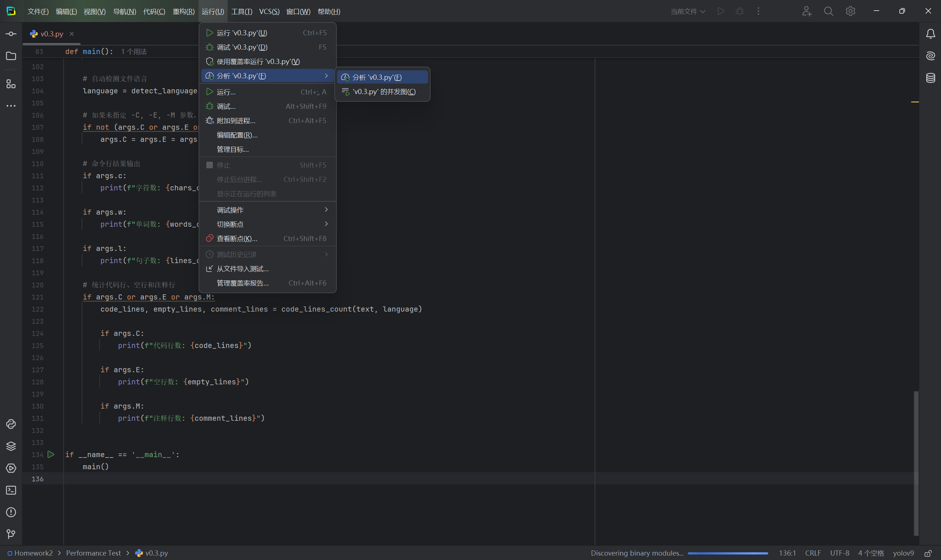Open the 编辑(E) menu
Viewport: 941px width, 560px height.
tap(66, 11)
